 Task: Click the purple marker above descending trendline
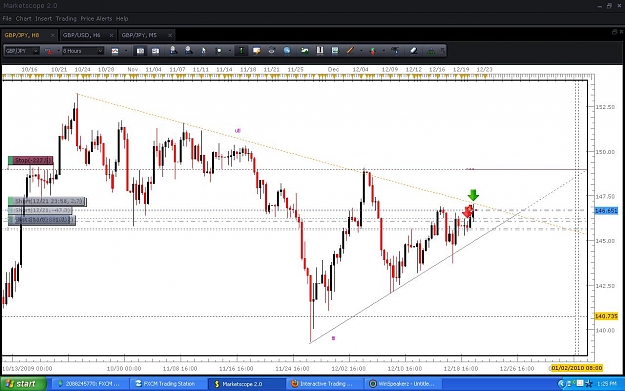238,130
